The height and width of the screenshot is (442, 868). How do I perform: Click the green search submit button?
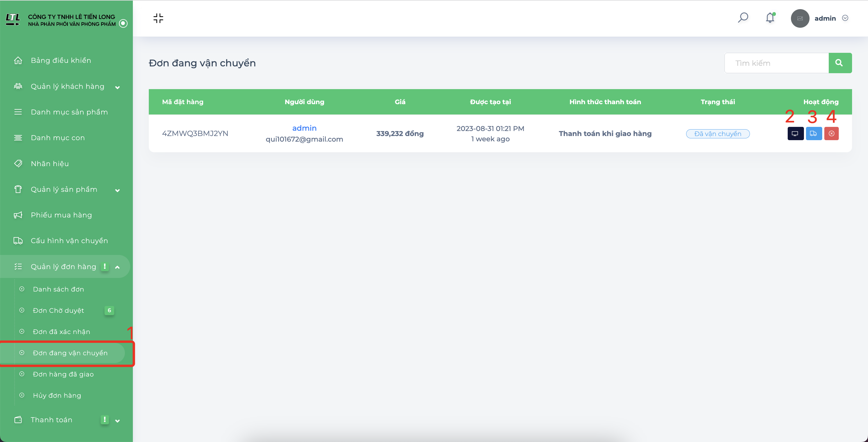840,63
